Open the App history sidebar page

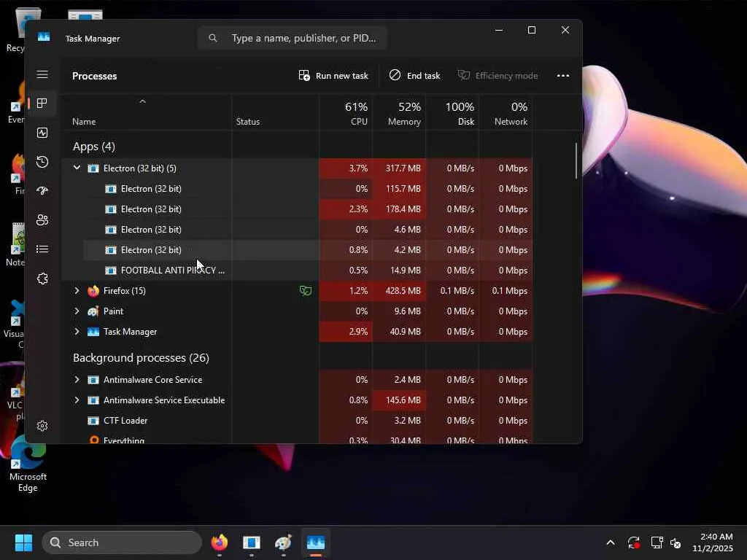coord(42,162)
